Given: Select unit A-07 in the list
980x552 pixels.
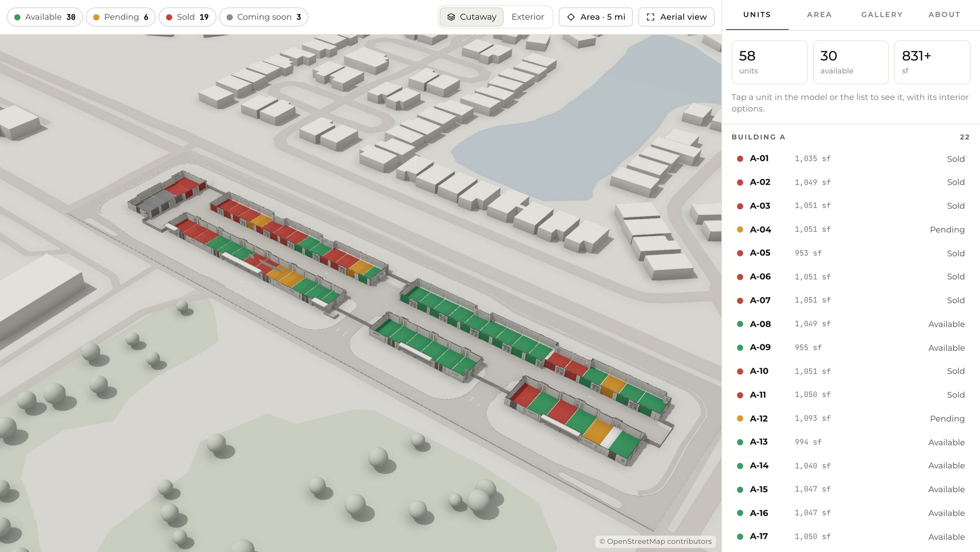Looking at the screenshot, I should pyautogui.click(x=851, y=300).
